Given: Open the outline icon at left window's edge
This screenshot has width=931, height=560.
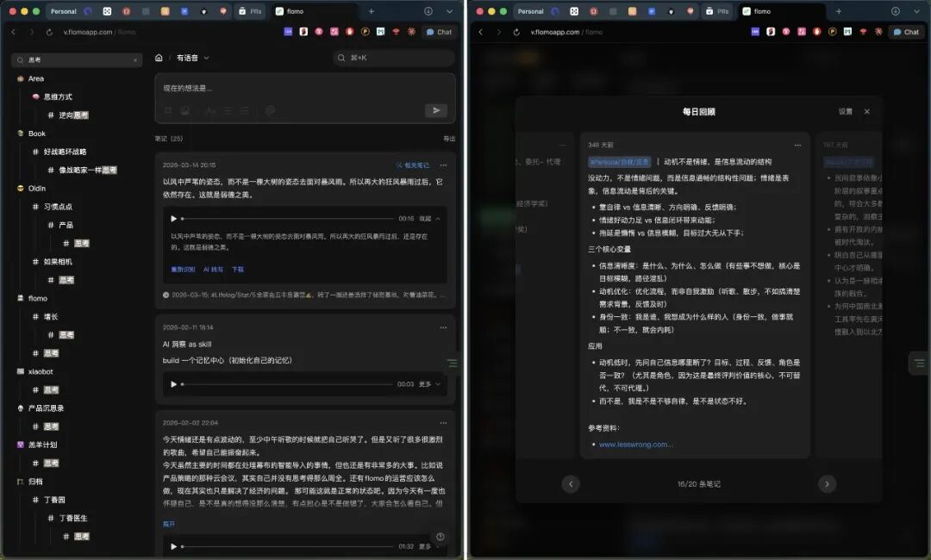Looking at the screenshot, I should point(453,363).
